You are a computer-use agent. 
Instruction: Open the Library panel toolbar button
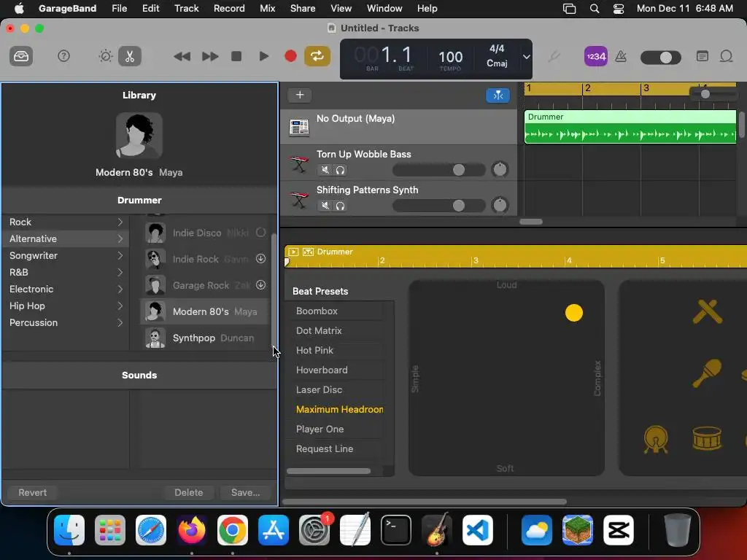tap(21, 56)
